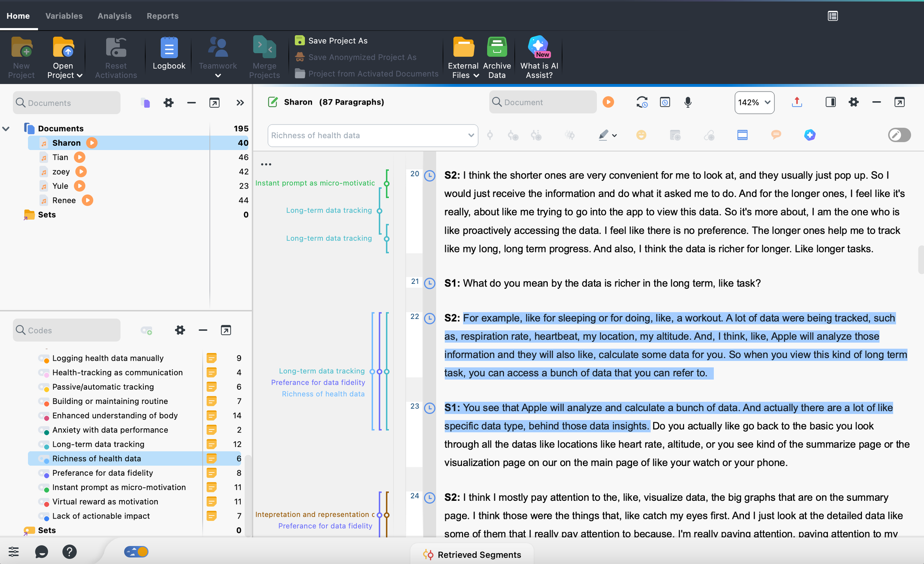
Task: Click the microphone icon in document toolbar
Action: (x=687, y=102)
